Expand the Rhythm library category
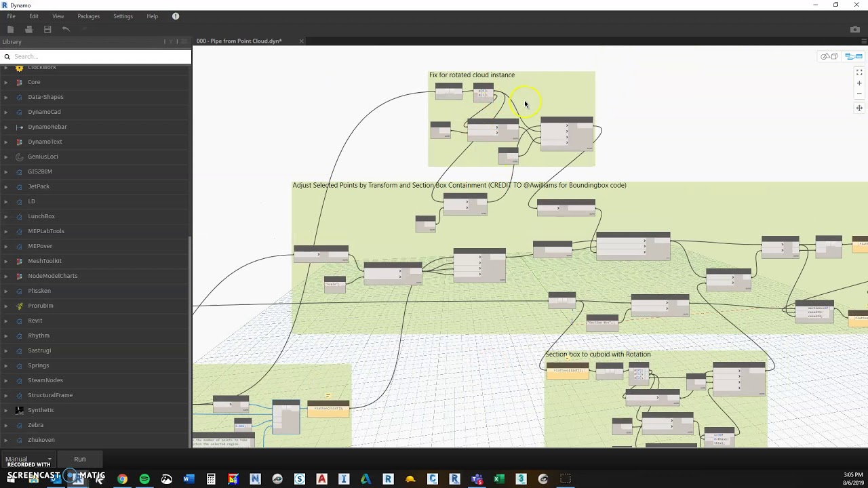Image resolution: width=868 pixels, height=488 pixels. [6, 335]
